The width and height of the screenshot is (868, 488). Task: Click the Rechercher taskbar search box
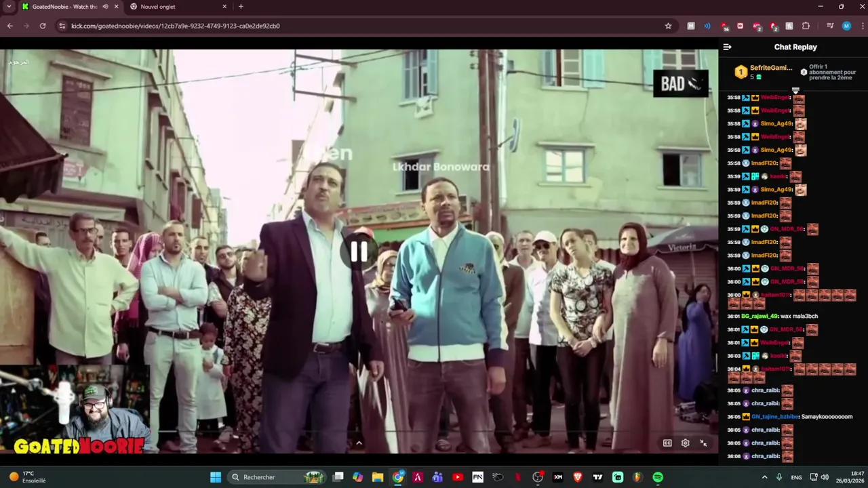pyautogui.click(x=278, y=477)
